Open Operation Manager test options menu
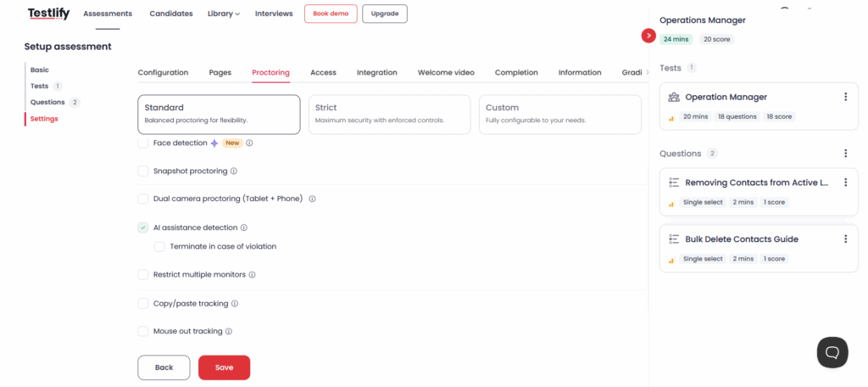Image resolution: width=868 pixels, height=387 pixels. (x=845, y=97)
